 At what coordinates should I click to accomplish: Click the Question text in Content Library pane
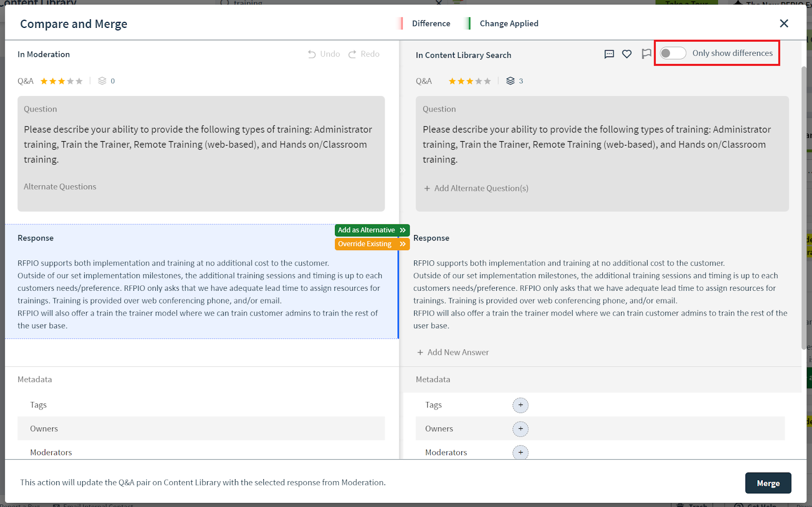597,145
